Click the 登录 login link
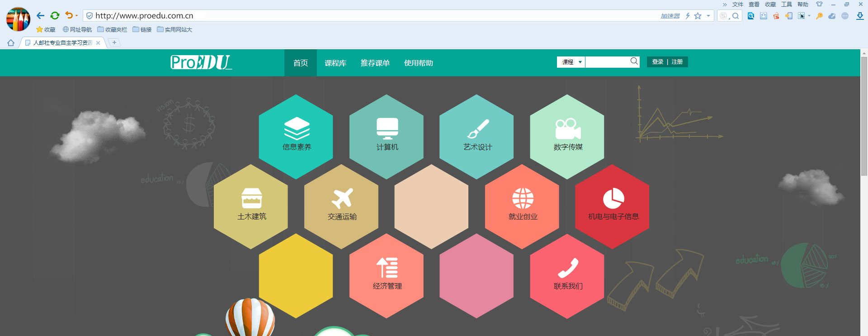Viewport: 868px width, 336px height. (x=657, y=62)
